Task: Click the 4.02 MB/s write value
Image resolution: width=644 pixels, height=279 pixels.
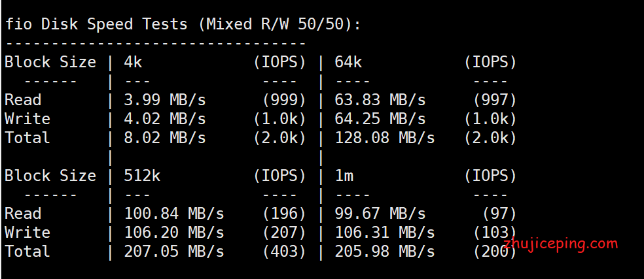Action: [165, 120]
